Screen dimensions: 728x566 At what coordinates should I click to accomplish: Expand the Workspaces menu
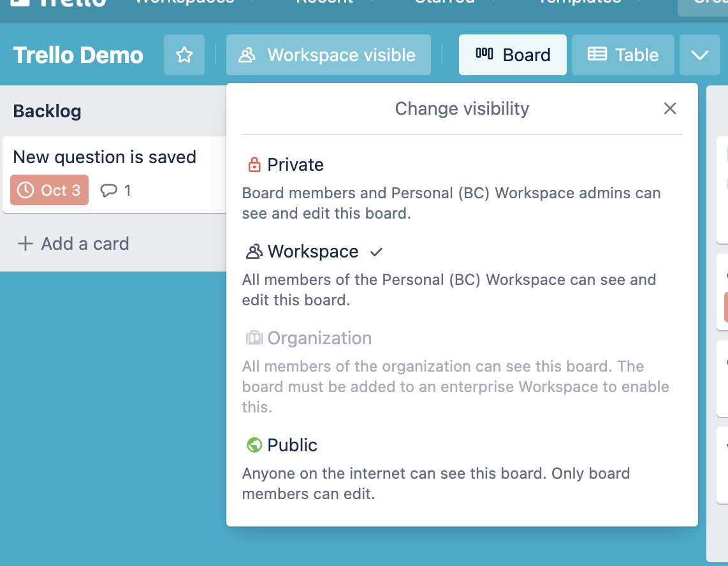click(x=185, y=3)
